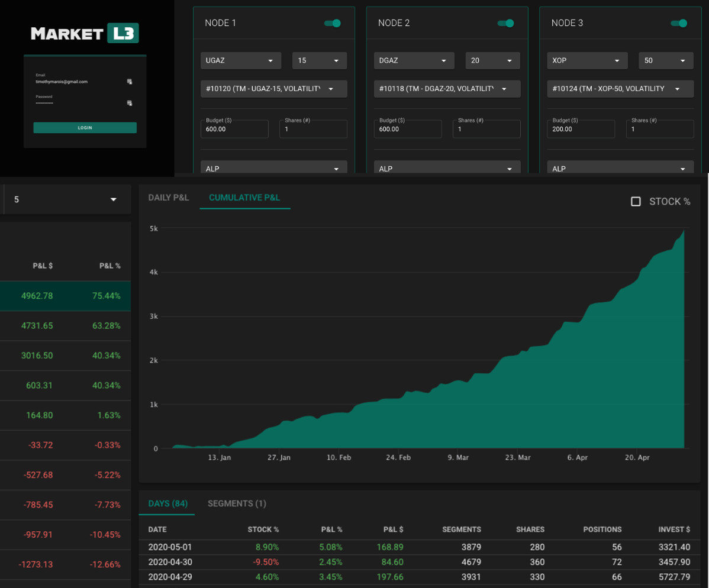The width and height of the screenshot is (709, 588).
Task: Expand the ALP dropdown in NODE 1
Action: [273, 168]
